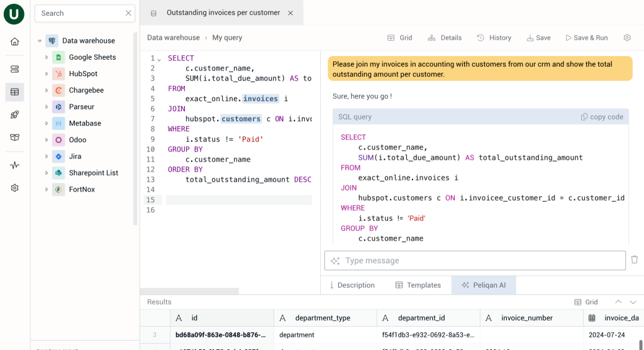Click the green U logo avatar
The image size is (644, 350).
point(14,14)
